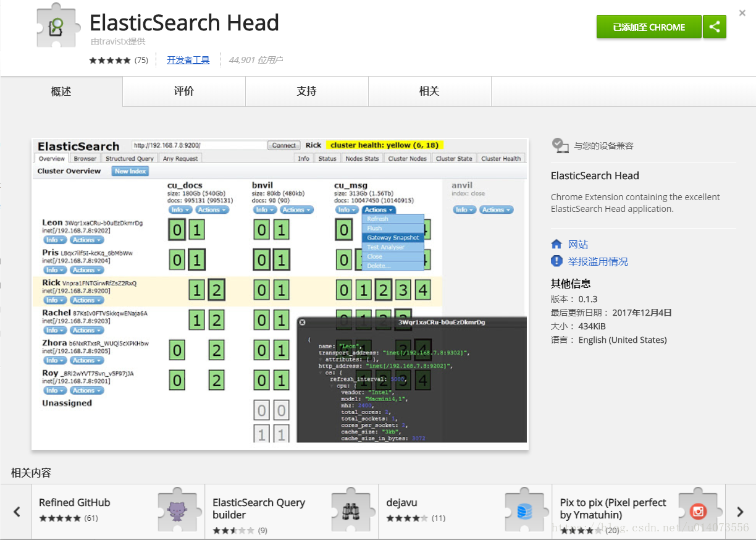This screenshot has width=756, height=540.
Task: Click the 最后更新日期 2017年12月4日 text
Action: (x=611, y=313)
